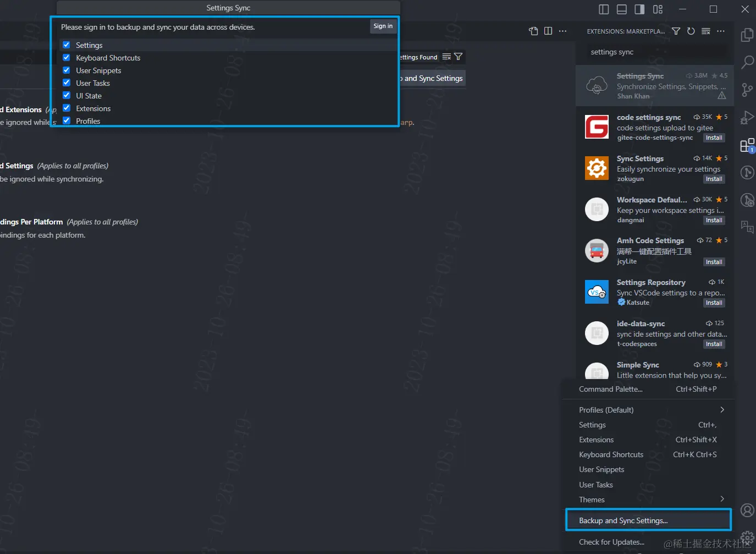Toggle the secondary side bar layout icon
The height and width of the screenshot is (554, 756).
click(639, 9)
